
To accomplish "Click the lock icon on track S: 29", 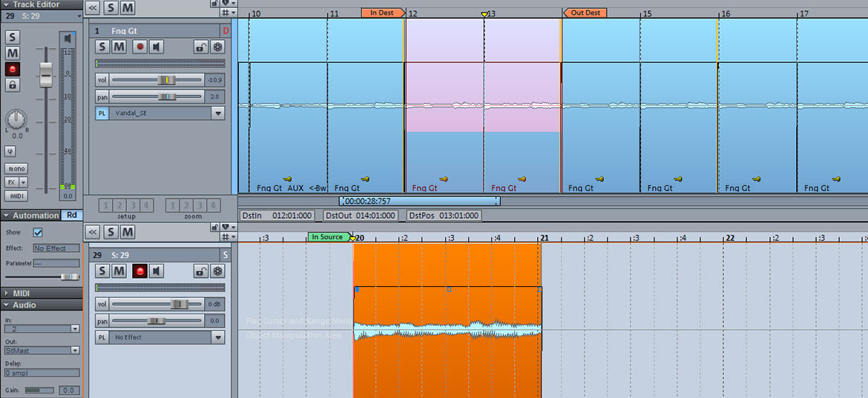I will (x=201, y=271).
